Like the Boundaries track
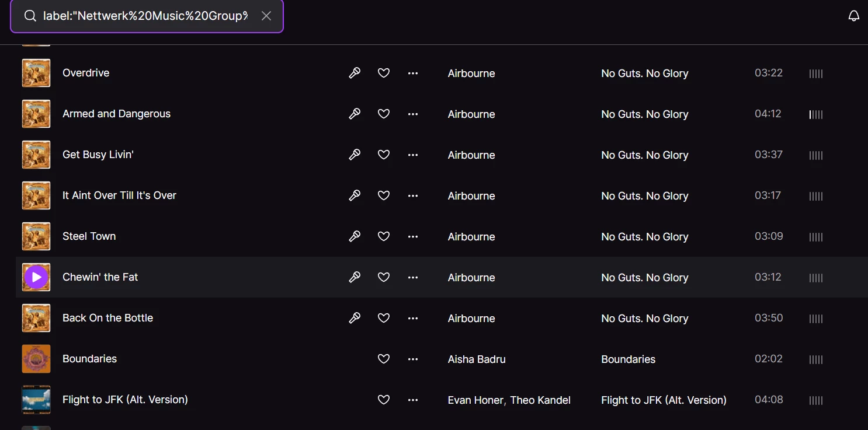The height and width of the screenshot is (430, 868). point(384,359)
